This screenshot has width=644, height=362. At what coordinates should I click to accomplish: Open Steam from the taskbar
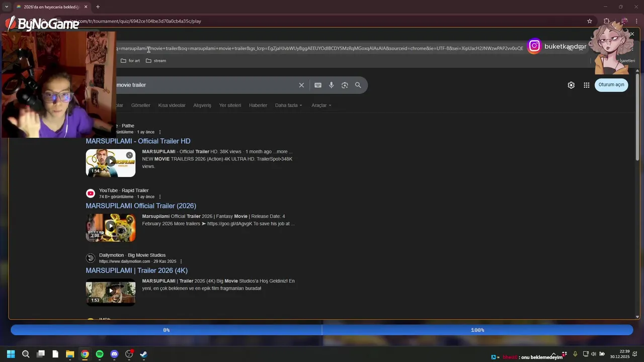click(x=144, y=354)
